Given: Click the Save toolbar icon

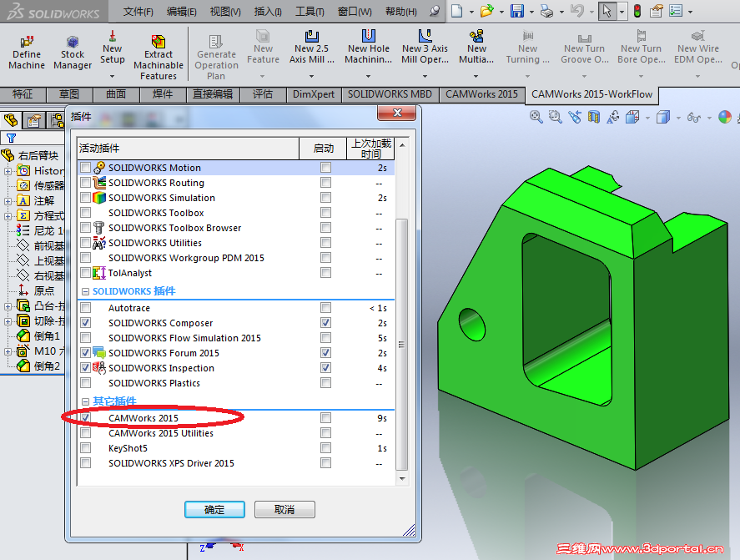Looking at the screenshot, I should click(517, 10).
